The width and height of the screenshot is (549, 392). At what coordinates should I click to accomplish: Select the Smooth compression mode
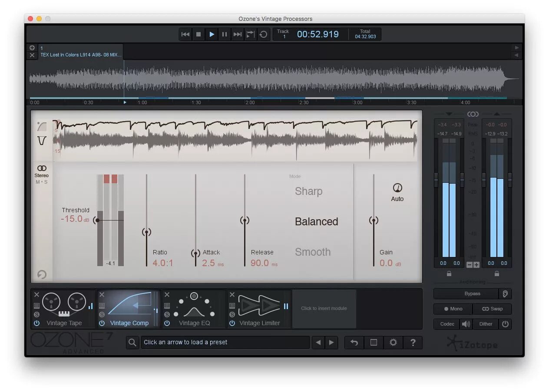(x=313, y=252)
